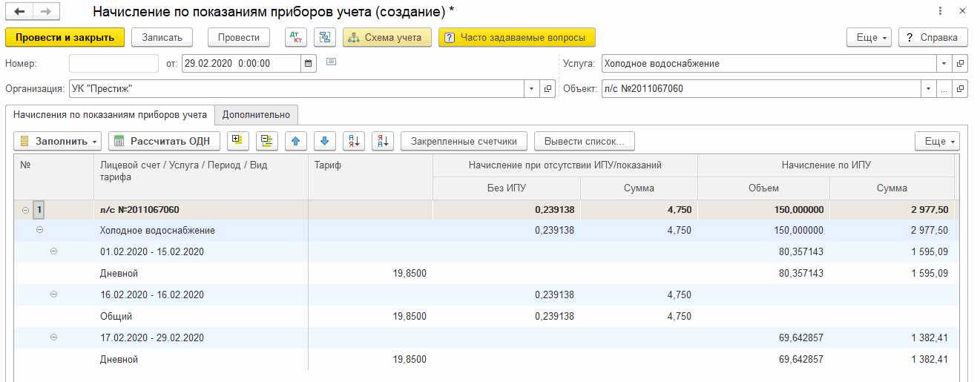Image resolution: width=980 pixels, height=382 pixels.
Task: Select tariff 19,8500 in Общий row
Action: click(370, 316)
